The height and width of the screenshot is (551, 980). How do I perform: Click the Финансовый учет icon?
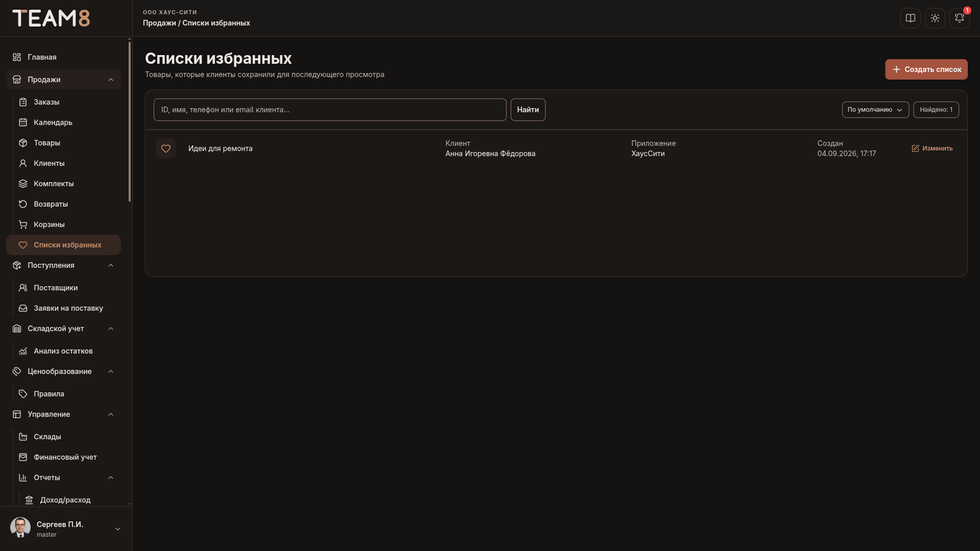point(23,457)
